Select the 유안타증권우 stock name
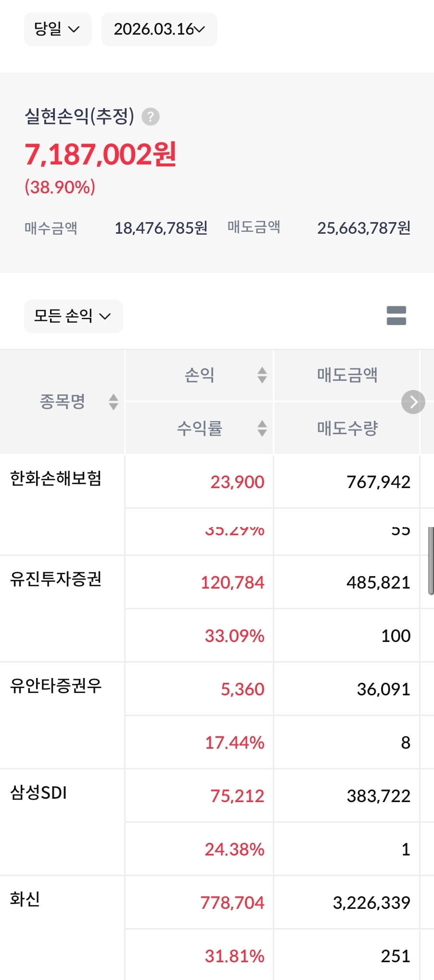Screen dimensions: 434x980 (x=56, y=686)
